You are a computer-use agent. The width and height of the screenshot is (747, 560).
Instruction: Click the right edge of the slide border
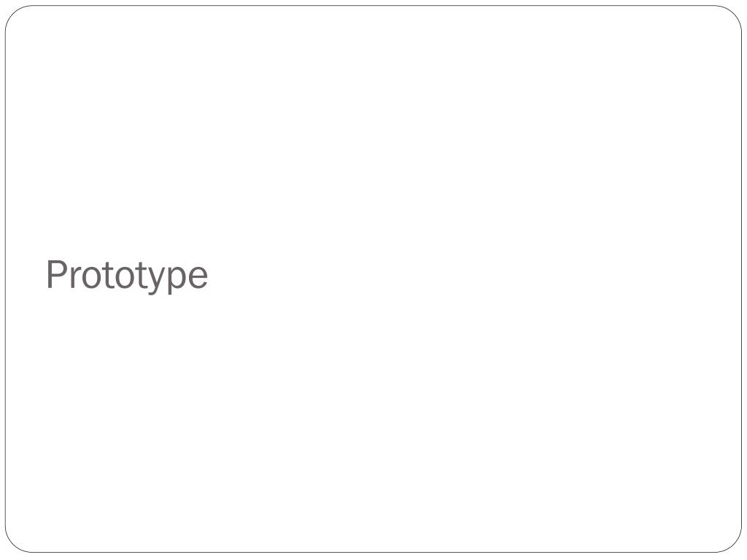[x=741, y=279]
